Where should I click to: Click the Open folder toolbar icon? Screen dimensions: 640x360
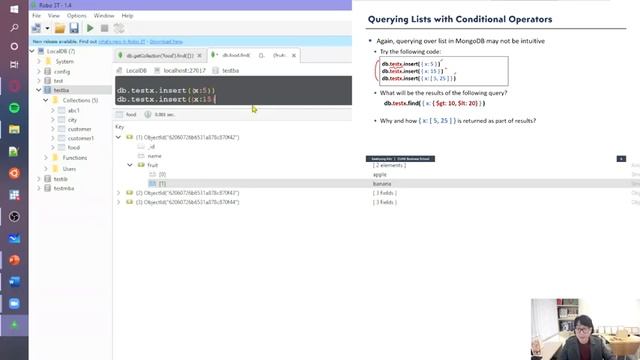pyautogui.click(x=60, y=28)
